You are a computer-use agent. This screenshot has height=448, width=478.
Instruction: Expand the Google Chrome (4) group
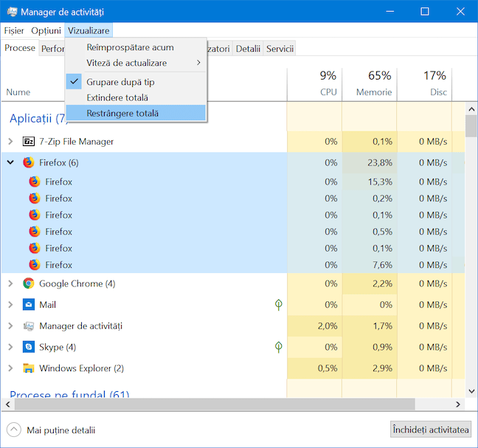[x=10, y=283]
